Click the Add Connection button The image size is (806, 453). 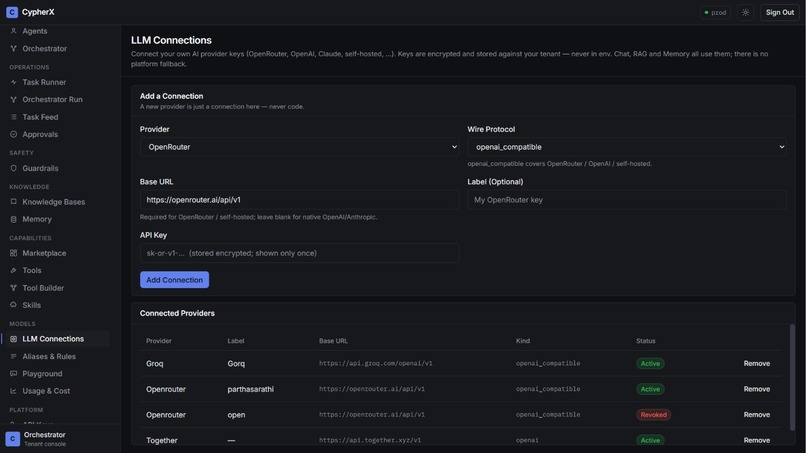174,280
